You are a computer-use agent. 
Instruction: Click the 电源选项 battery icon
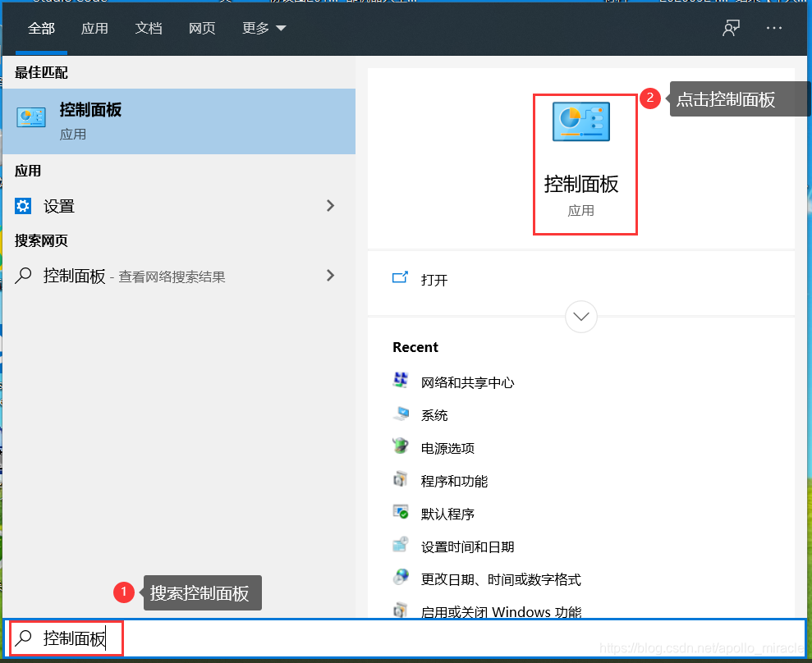coord(401,446)
